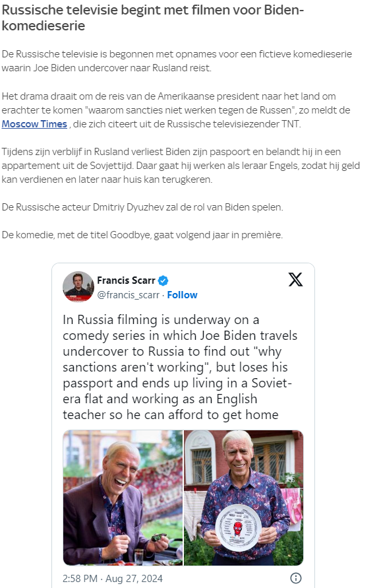
Task: Click the paragraph starting 'Tijdens zijn verblijf'
Action: tap(181, 166)
